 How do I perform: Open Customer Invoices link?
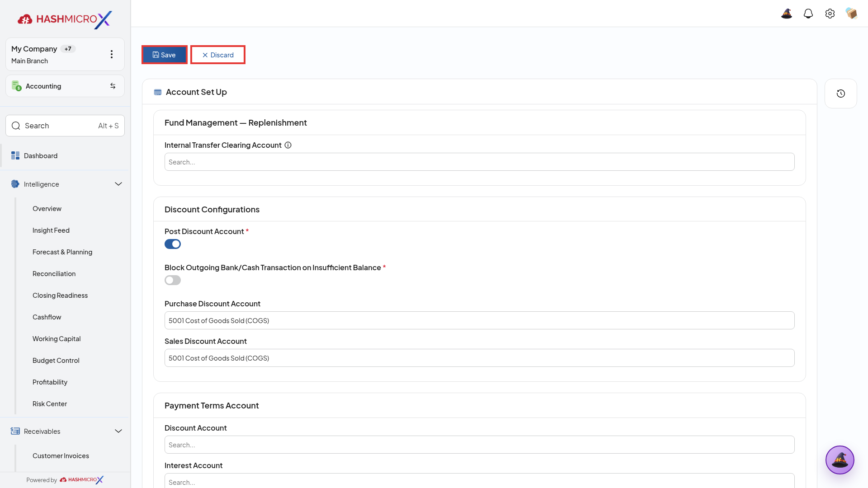(61, 456)
